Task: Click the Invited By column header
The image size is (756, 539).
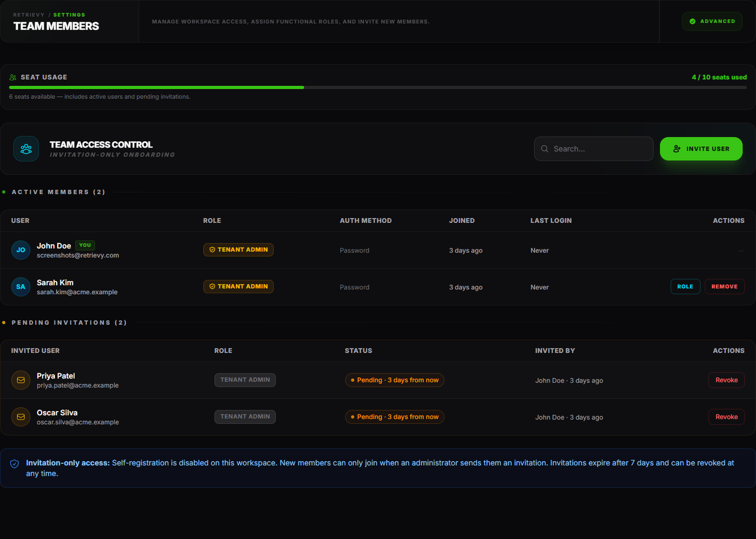Action: (555, 351)
